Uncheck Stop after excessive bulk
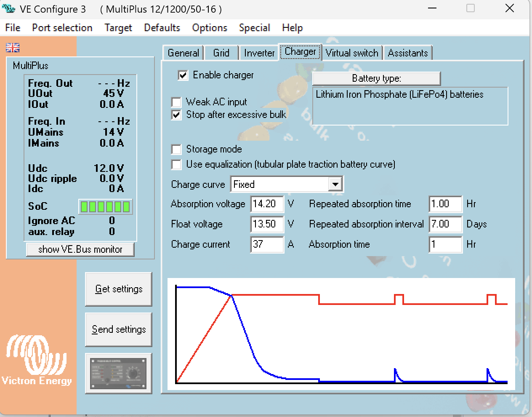 (176, 115)
